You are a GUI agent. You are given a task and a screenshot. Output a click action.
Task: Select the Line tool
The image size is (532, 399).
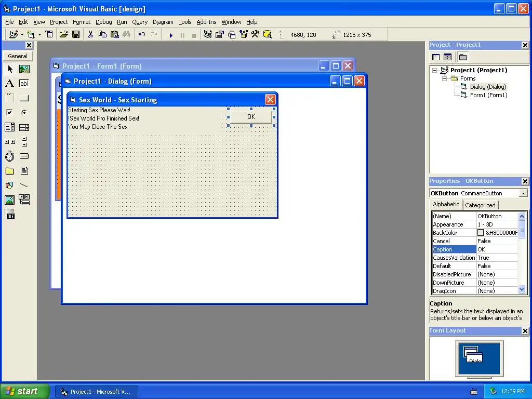coord(24,185)
